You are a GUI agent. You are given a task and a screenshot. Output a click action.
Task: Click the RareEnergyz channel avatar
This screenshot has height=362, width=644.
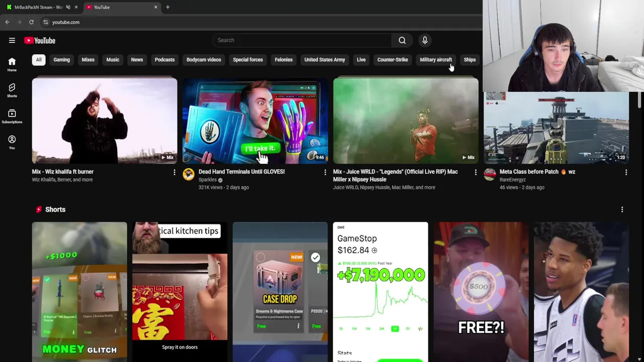pyautogui.click(x=490, y=174)
